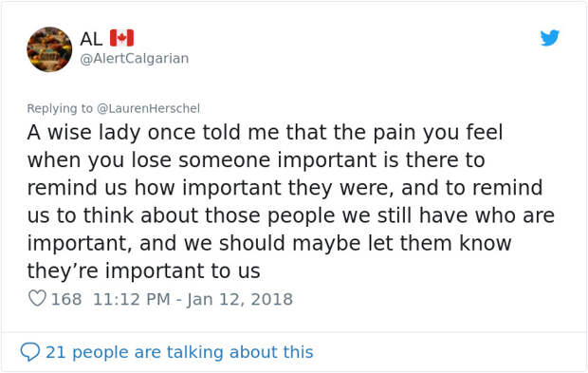Click the line 'remind us how important they were'
The height and width of the screenshot is (373, 588).
211,188
